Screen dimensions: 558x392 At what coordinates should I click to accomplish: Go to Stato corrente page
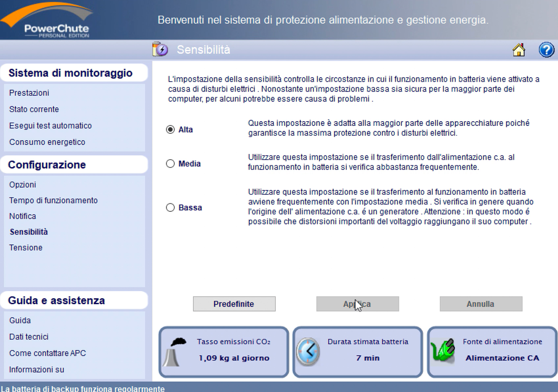[34, 109]
